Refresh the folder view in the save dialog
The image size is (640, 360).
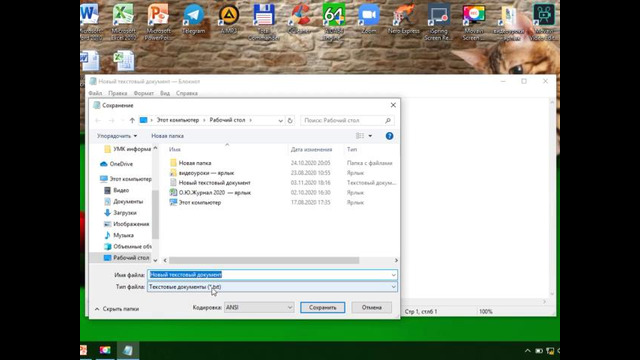click(x=290, y=120)
